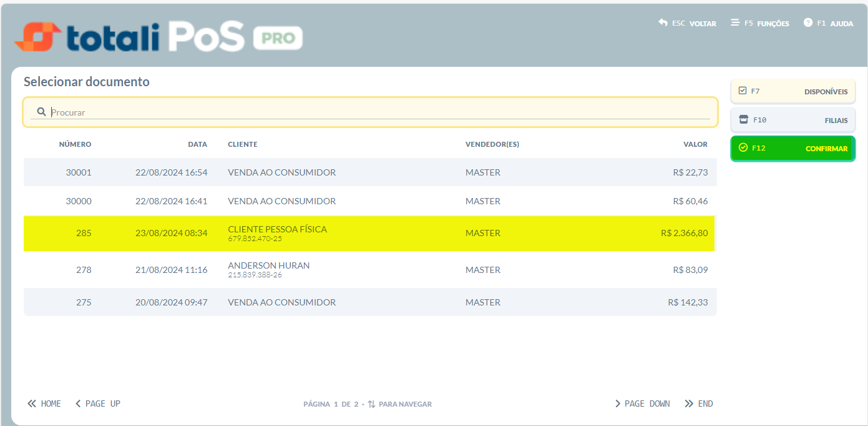Viewport: 868px width, 426px height.
Task: Click the value R$ 2.366,80
Action: pyautogui.click(x=685, y=233)
